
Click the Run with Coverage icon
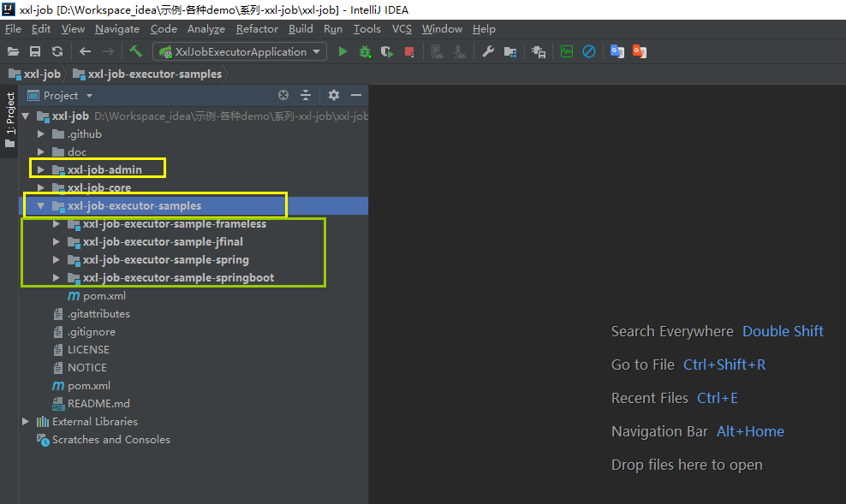tap(387, 51)
